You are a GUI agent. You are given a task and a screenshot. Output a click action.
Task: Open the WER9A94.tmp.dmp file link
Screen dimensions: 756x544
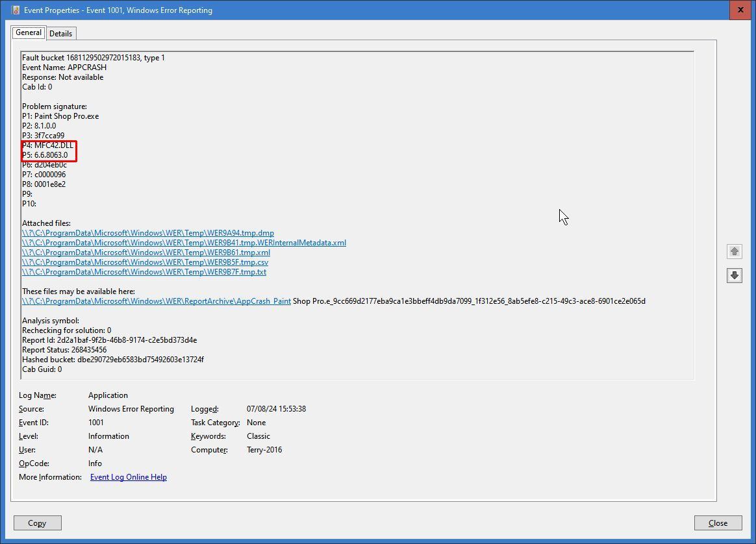coord(148,233)
